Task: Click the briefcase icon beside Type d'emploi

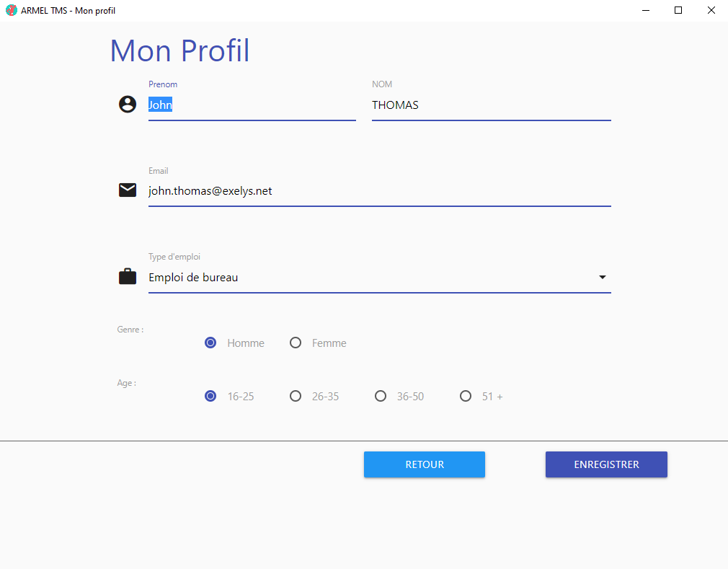Action: (x=128, y=277)
